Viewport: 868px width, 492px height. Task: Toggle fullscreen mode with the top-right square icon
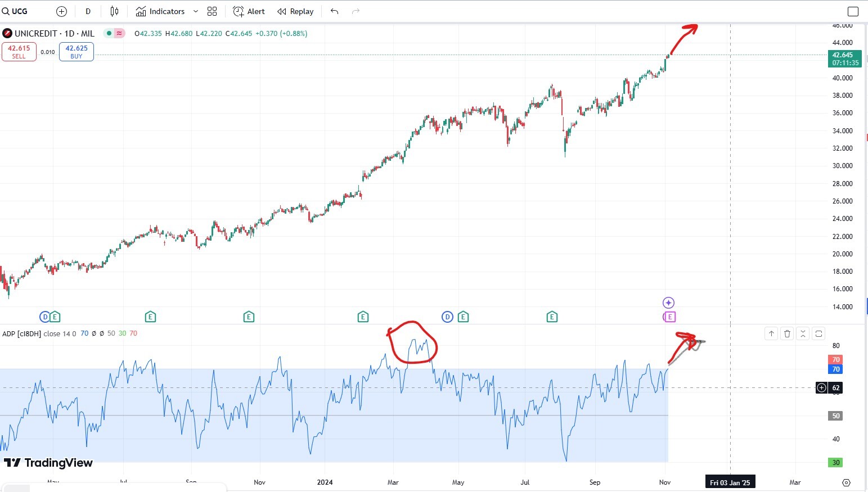(853, 11)
